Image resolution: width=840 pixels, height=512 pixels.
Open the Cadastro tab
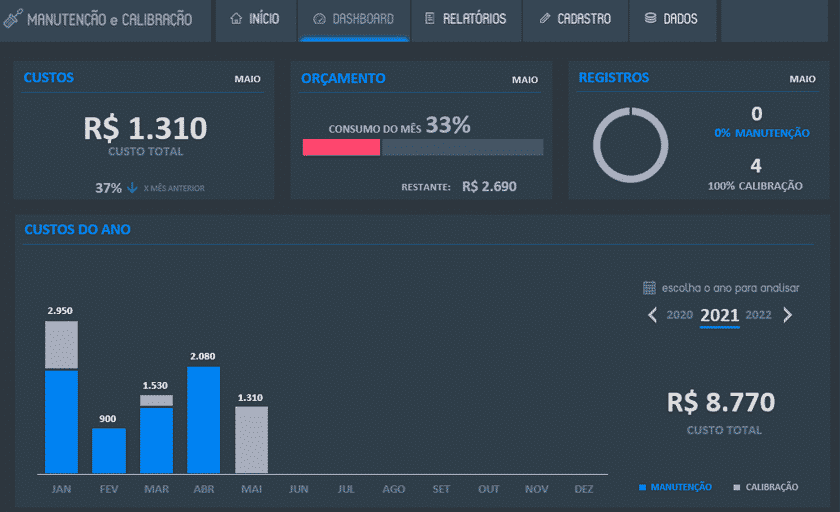(575, 20)
